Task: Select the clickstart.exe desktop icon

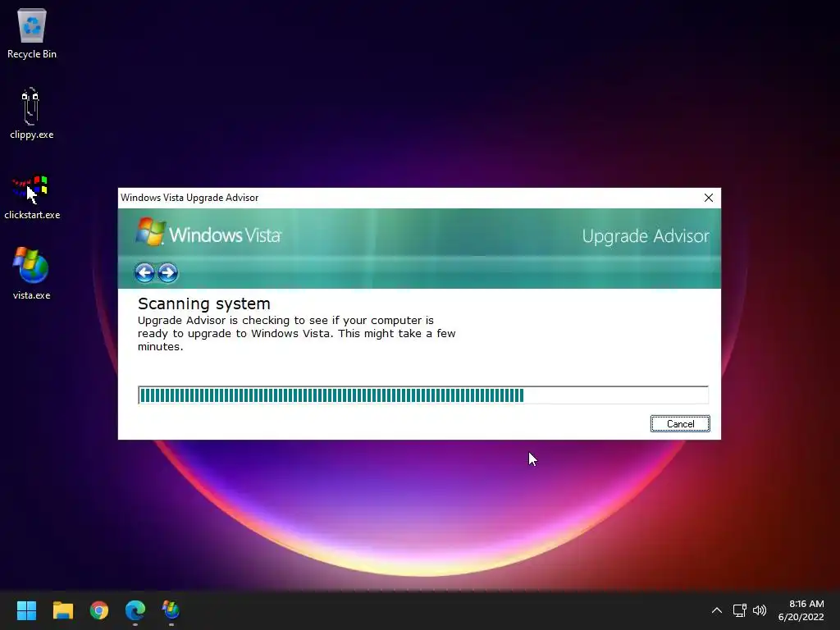Action: [x=32, y=196]
